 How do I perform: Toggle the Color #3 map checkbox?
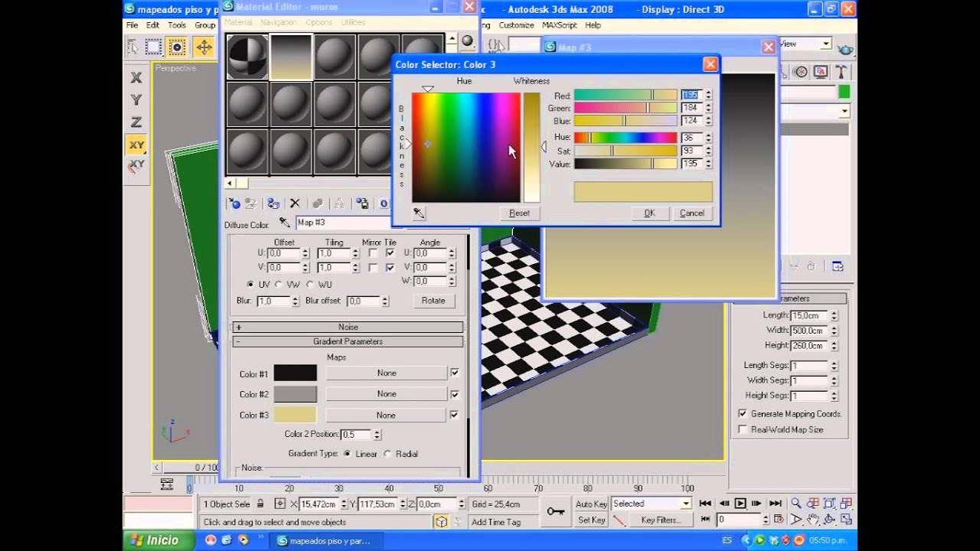tap(455, 415)
